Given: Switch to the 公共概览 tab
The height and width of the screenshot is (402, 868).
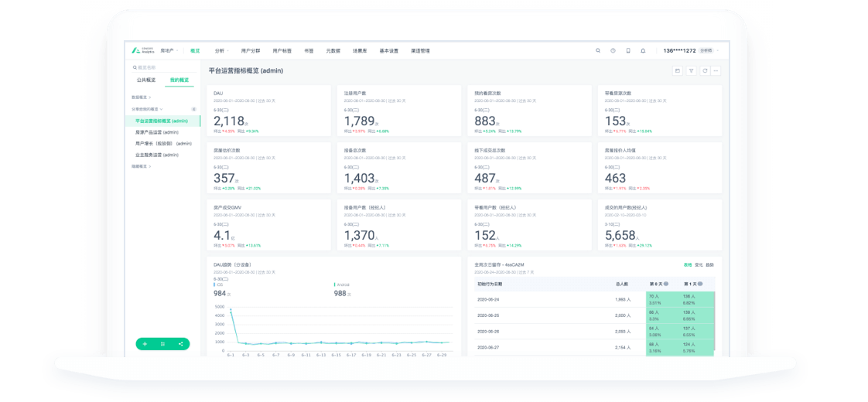Looking at the screenshot, I should [x=146, y=80].
